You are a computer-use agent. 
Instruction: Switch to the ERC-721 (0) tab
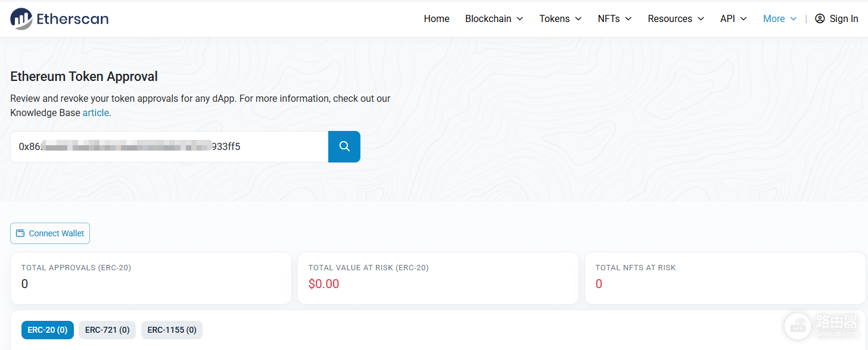pos(107,330)
